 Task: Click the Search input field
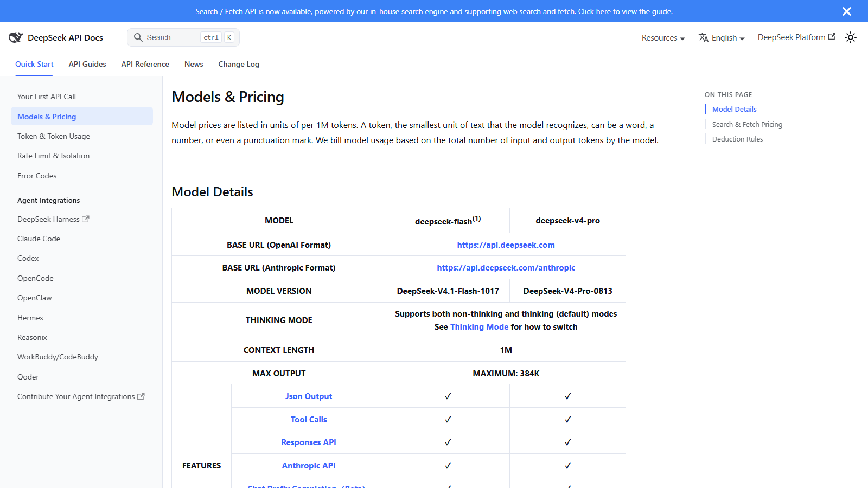[183, 37]
